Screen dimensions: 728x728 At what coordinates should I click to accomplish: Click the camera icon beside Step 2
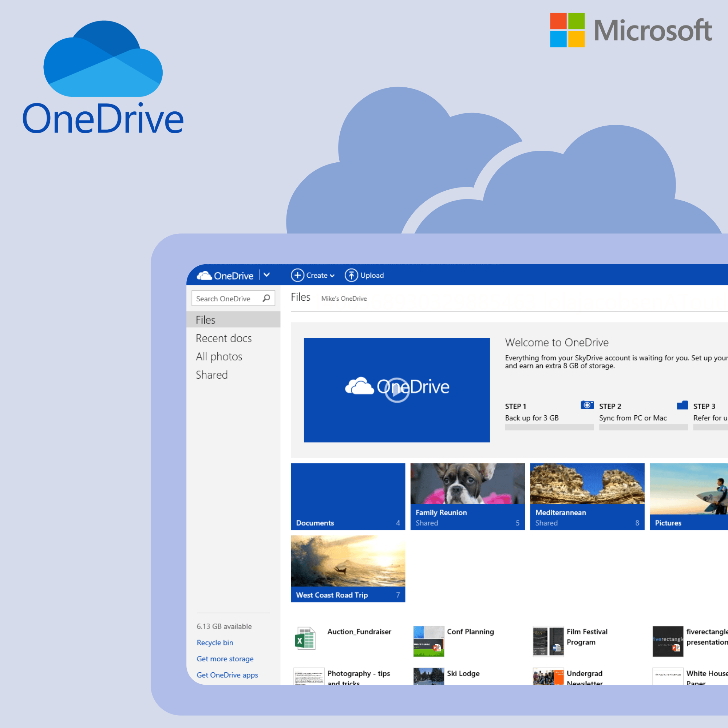coord(587,405)
